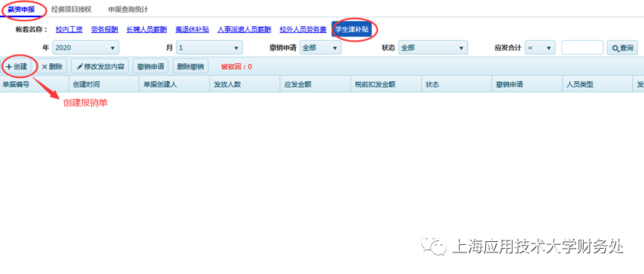The width and height of the screenshot is (644, 274).
Task: Open the 申报查询统计 tab
Action: pyautogui.click(x=128, y=10)
